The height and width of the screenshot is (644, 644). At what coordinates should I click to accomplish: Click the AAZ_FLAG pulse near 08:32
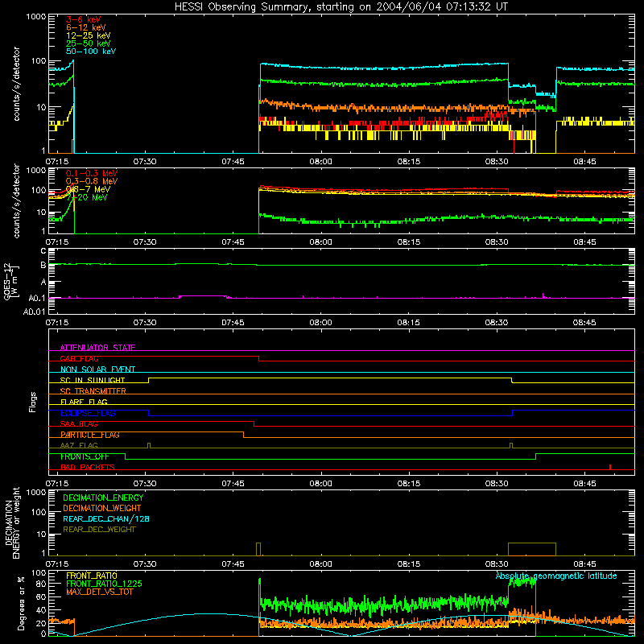[x=511, y=445]
